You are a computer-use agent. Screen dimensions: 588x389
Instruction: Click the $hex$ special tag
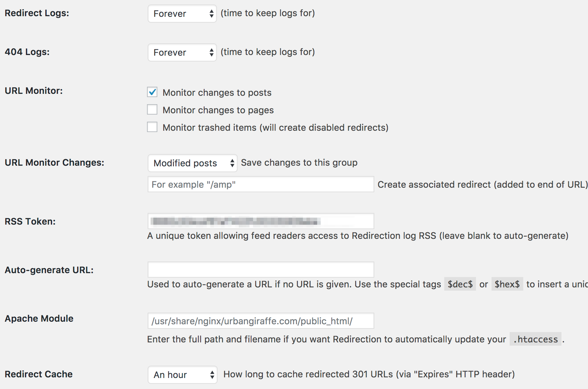(x=507, y=284)
